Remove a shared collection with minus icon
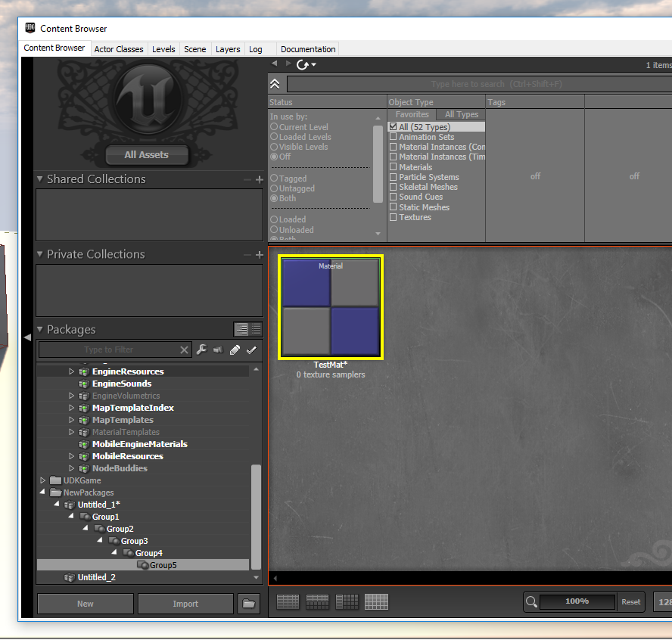Viewport: 672px width, 640px height. pos(247,180)
